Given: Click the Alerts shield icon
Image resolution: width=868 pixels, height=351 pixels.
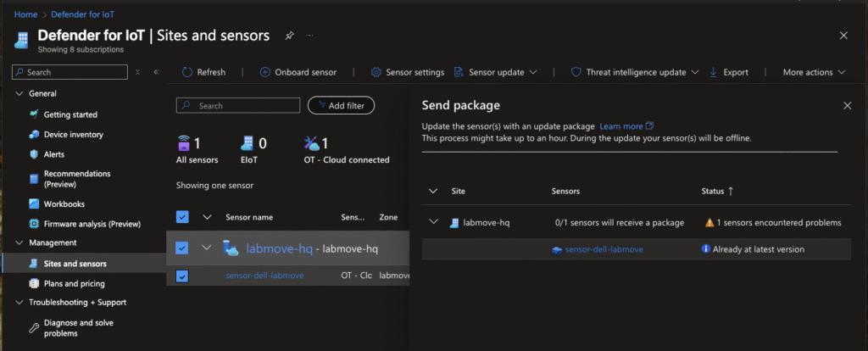Looking at the screenshot, I should coord(34,154).
